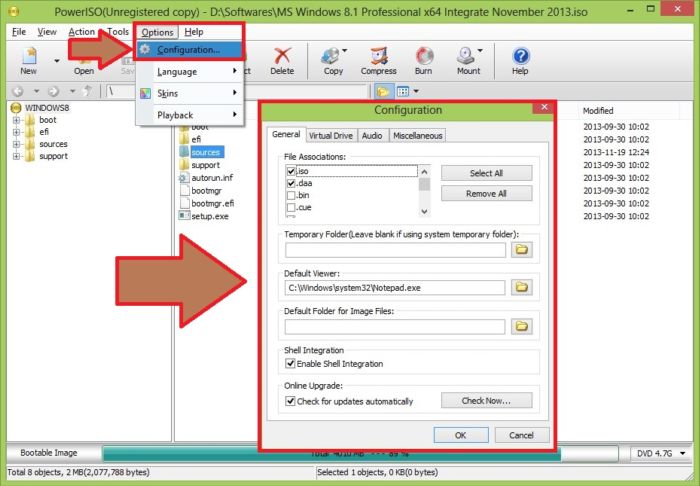Uncheck the .iso file association

click(291, 171)
